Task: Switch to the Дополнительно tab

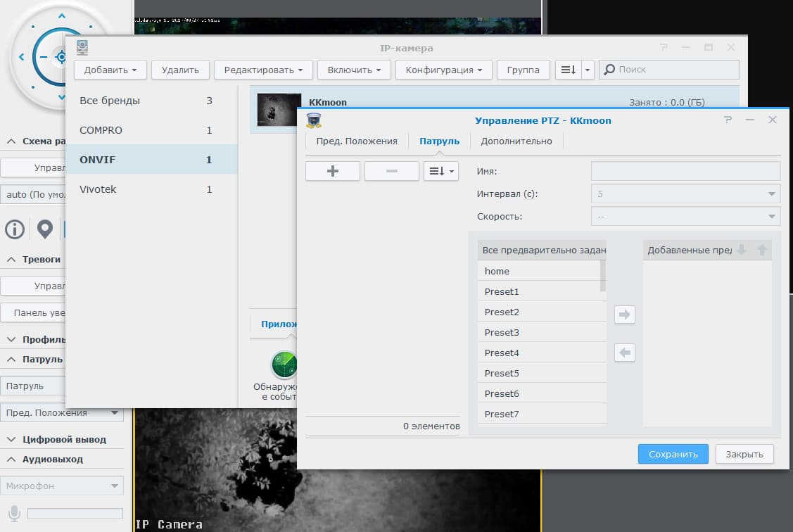Action: (x=516, y=141)
